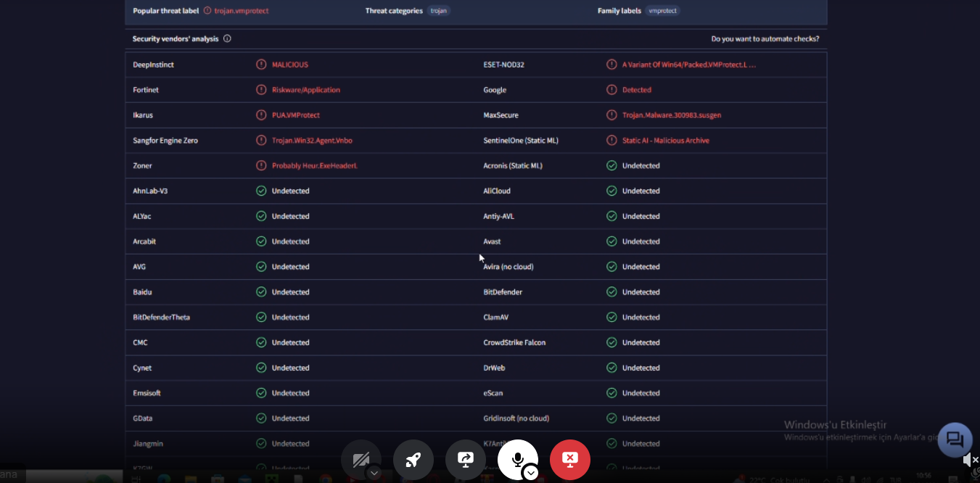This screenshot has height=483, width=980.
Task: Click the green check icon for Acronis (Static ML)
Action: click(x=612, y=166)
